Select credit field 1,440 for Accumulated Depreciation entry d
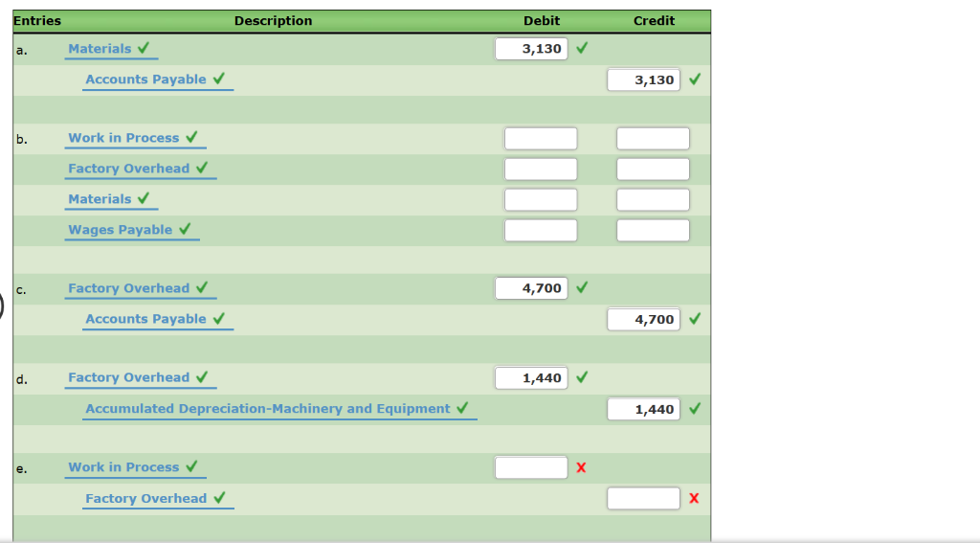This screenshot has width=980, height=543. (643, 409)
